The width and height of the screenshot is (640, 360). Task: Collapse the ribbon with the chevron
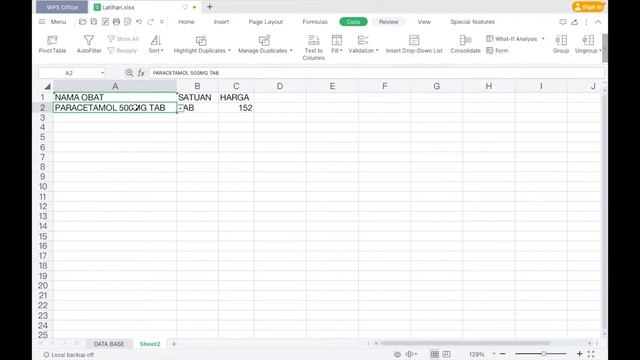pyautogui.click(x=598, y=22)
